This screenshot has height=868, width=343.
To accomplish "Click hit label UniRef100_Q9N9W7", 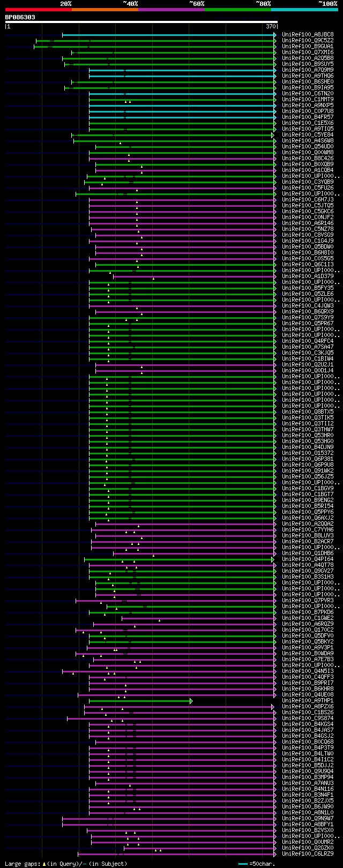I will click(x=308, y=819).
